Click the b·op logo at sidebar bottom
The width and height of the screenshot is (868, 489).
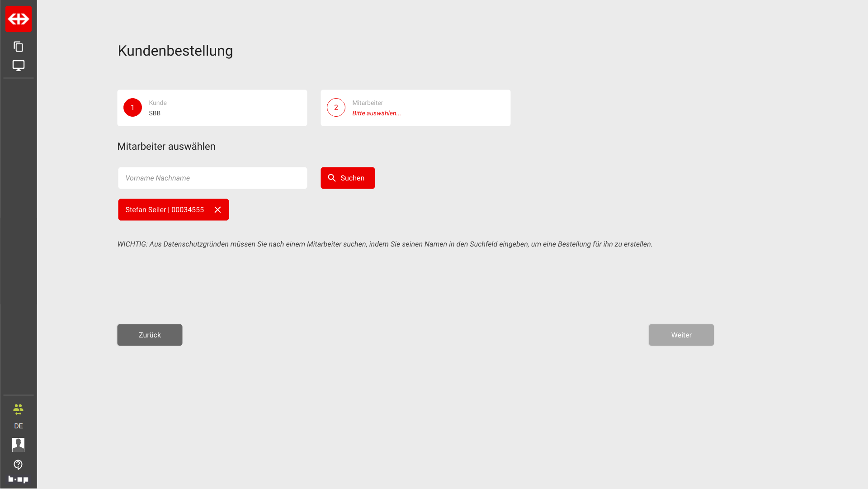19,479
